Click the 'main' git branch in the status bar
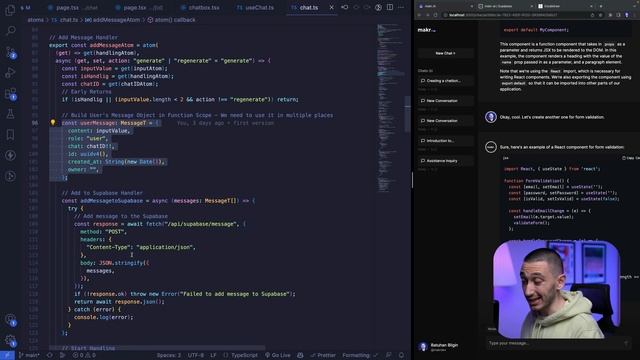Image resolution: width=640 pixels, height=360 pixels. coord(29,355)
